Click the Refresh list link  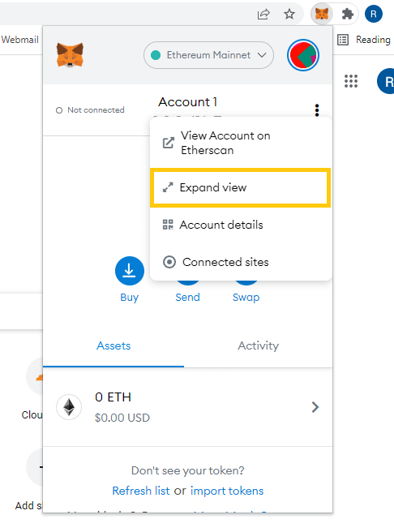click(141, 491)
